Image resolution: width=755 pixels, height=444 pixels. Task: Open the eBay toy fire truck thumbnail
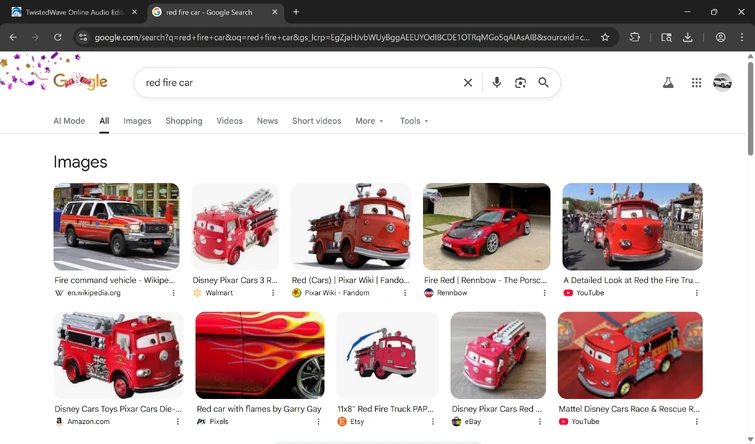point(498,355)
